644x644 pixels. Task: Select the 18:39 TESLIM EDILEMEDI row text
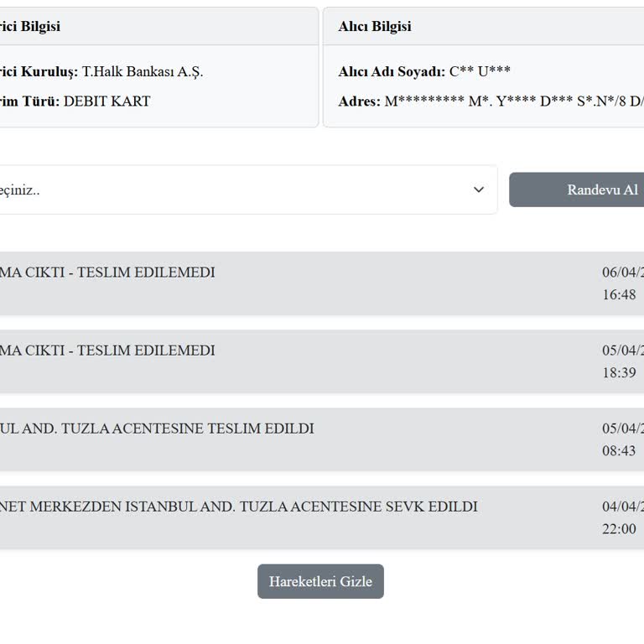point(107,351)
